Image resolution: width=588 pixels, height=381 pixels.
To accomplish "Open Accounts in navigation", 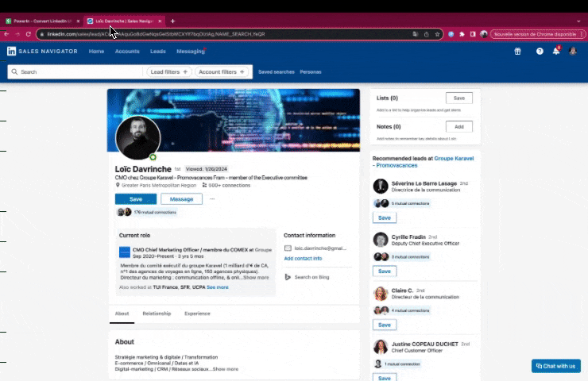I will tap(127, 52).
